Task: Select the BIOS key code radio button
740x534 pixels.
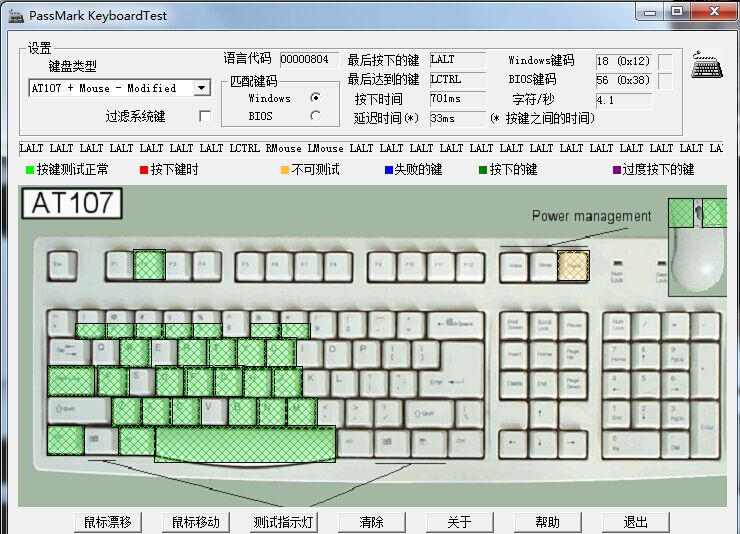Action: pyautogui.click(x=315, y=116)
